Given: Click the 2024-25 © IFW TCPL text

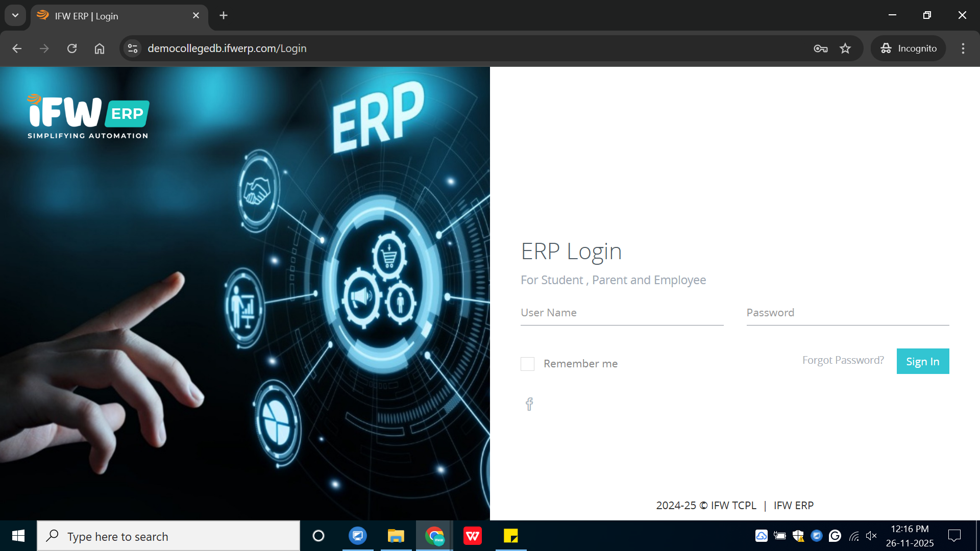Looking at the screenshot, I should 706,505.
